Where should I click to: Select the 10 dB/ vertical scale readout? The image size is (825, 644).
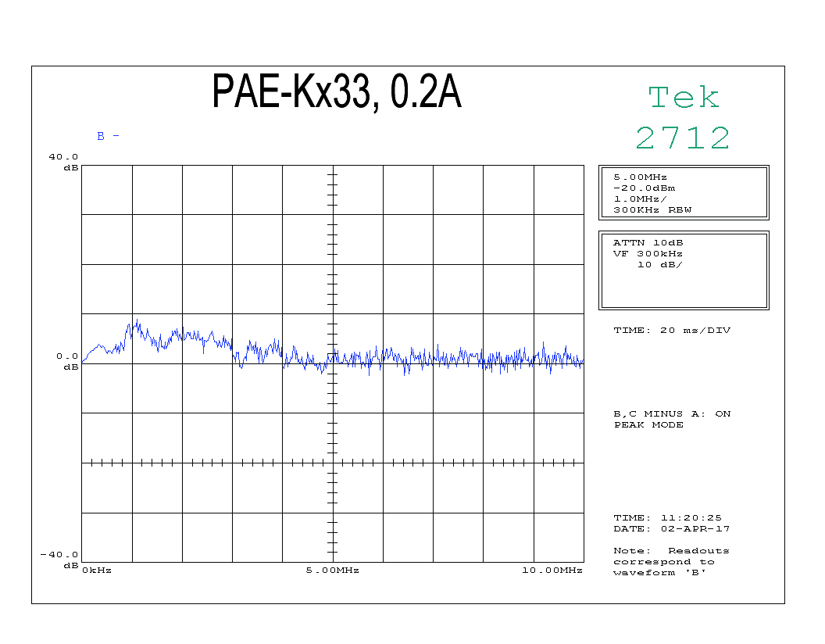660,265
